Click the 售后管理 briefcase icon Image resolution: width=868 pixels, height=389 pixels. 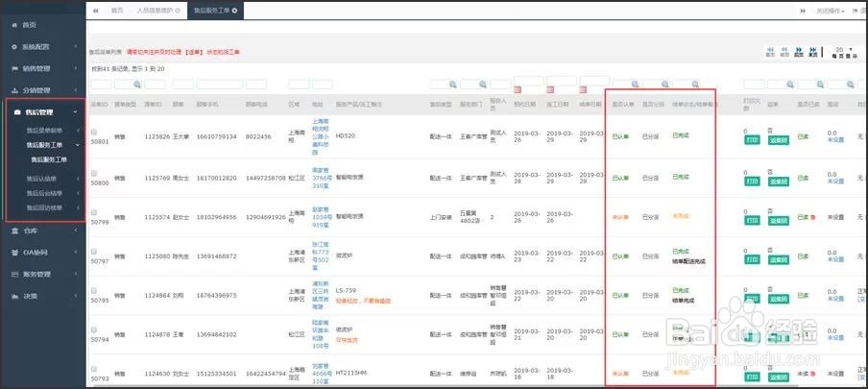click(x=17, y=112)
